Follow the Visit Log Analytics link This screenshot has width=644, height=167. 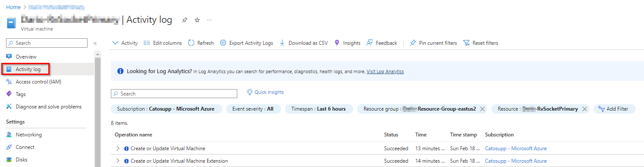point(385,71)
